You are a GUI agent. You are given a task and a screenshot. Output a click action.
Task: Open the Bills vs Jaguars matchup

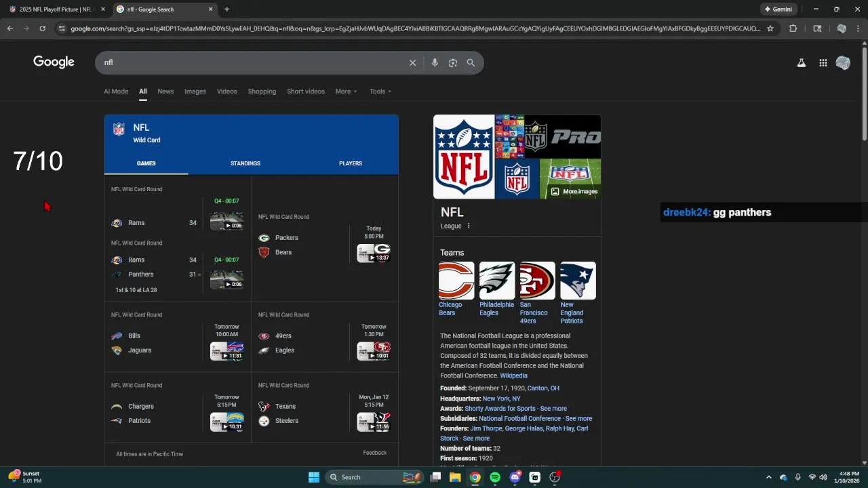177,337
